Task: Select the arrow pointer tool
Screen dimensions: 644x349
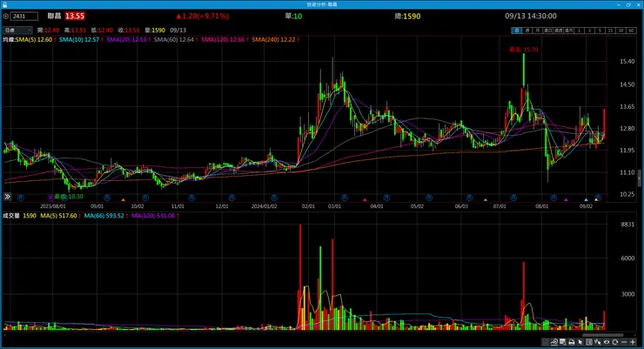Action: click(580, 342)
